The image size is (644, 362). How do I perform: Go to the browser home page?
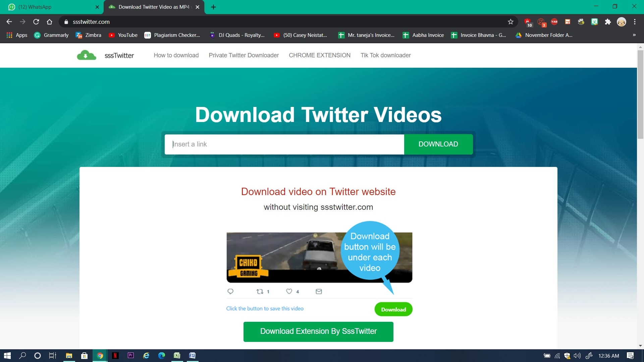(x=49, y=22)
